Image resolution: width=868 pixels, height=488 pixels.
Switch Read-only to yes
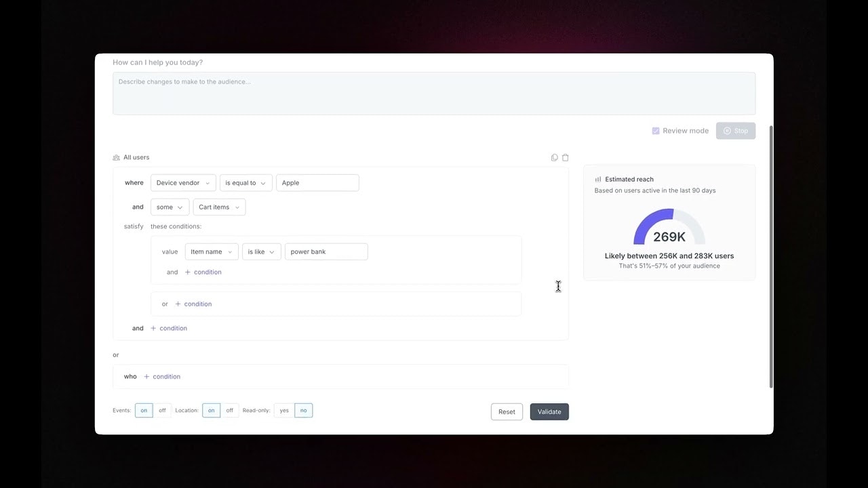point(284,410)
